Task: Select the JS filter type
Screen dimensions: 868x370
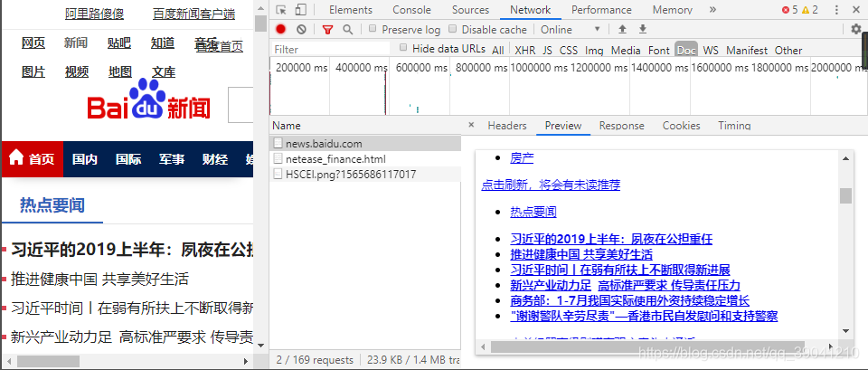Action: 548,51
